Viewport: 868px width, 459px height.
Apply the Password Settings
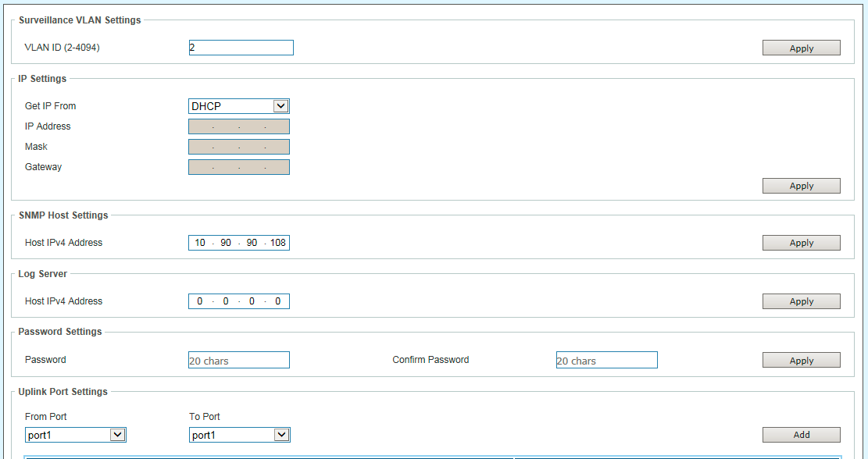(801, 361)
